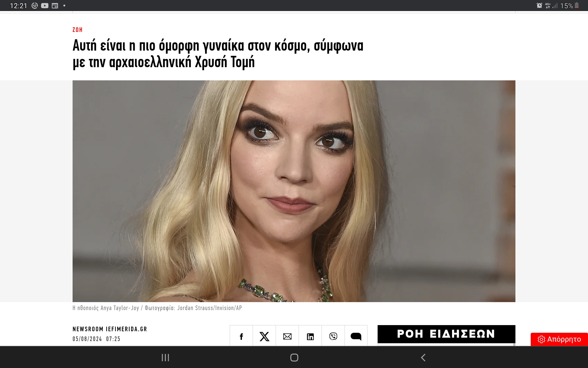
Task: Open Απόρρητο privacy settings button
Action: 559,339
